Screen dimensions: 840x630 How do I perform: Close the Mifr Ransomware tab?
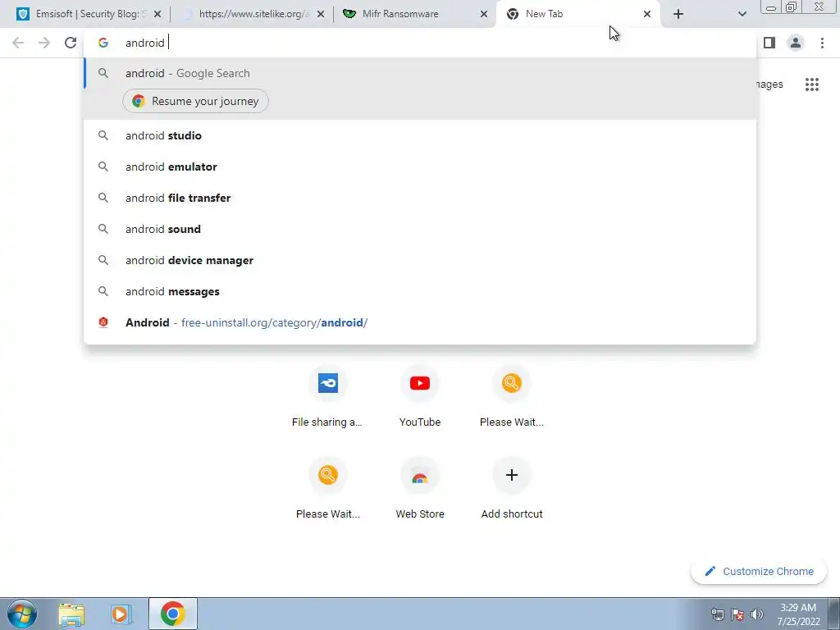tap(484, 15)
